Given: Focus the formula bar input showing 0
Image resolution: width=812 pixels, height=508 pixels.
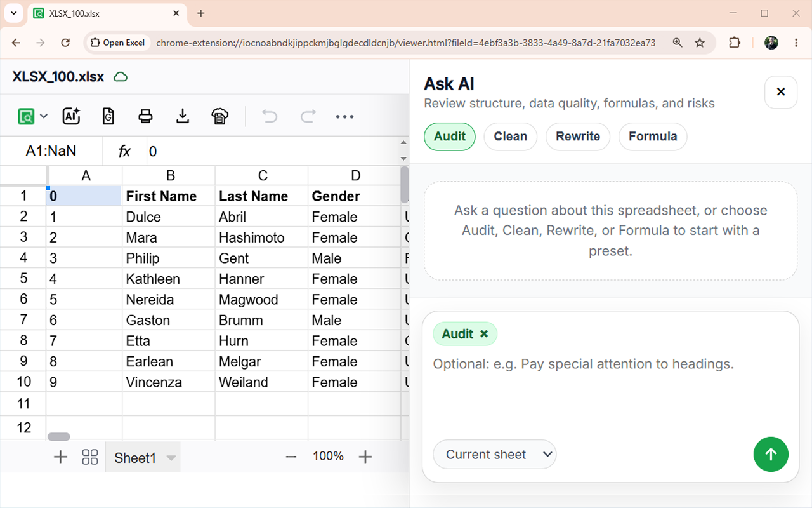Looking at the screenshot, I should pyautogui.click(x=273, y=151).
